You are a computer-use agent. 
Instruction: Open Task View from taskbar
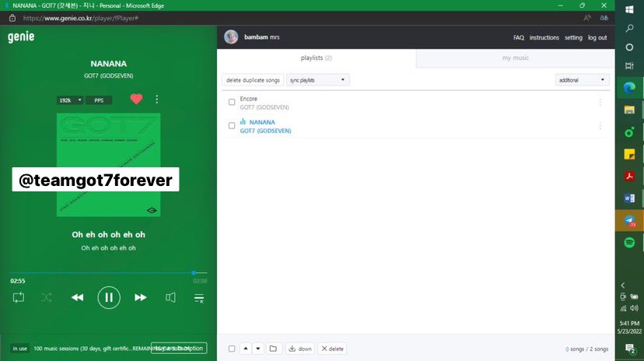(629, 65)
